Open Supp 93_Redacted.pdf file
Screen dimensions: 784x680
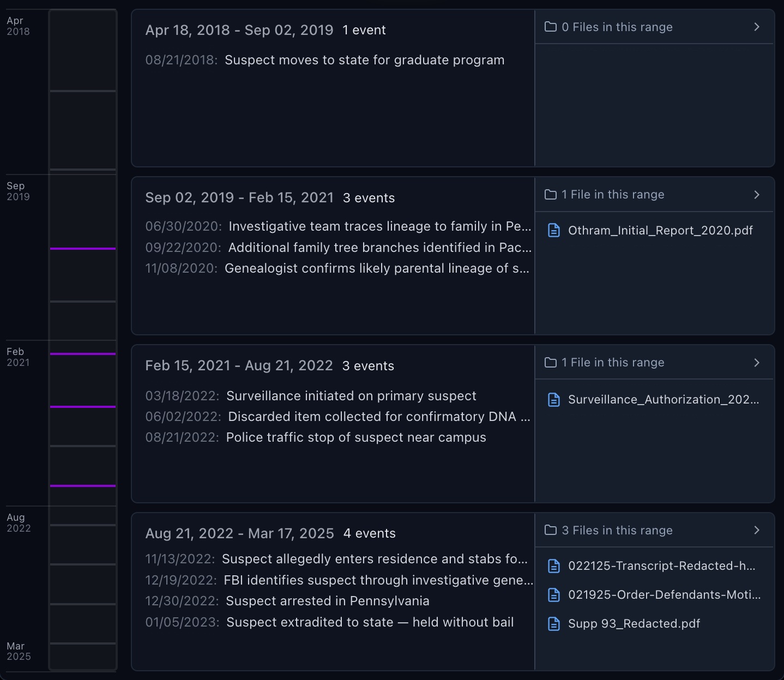(x=634, y=624)
